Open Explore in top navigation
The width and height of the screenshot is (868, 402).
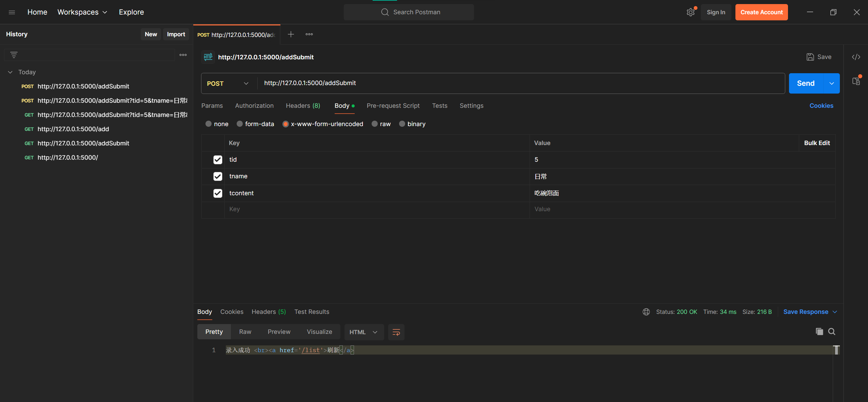click(131, 12)
